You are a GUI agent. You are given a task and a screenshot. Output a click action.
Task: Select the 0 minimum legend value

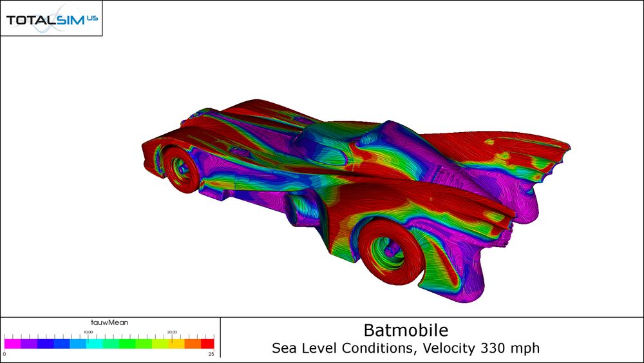coord(5,354)
